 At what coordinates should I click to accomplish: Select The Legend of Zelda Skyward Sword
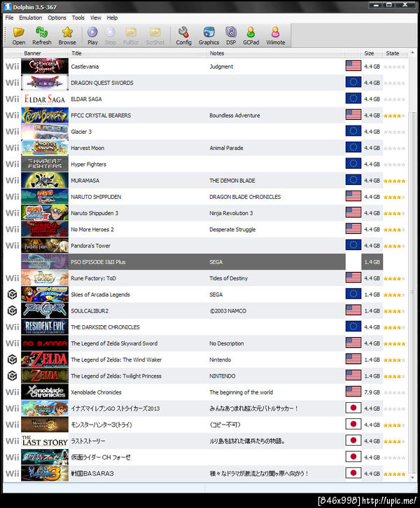pos(114,343)
